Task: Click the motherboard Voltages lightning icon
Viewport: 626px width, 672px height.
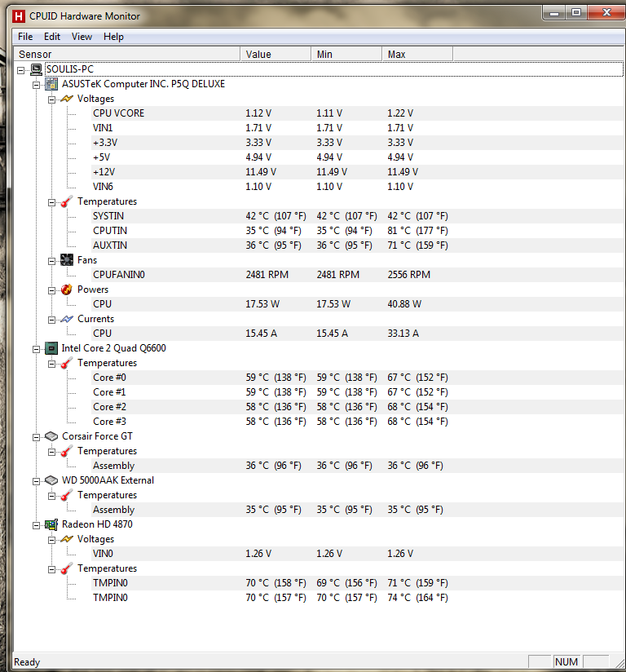Action: pos(67,99)
